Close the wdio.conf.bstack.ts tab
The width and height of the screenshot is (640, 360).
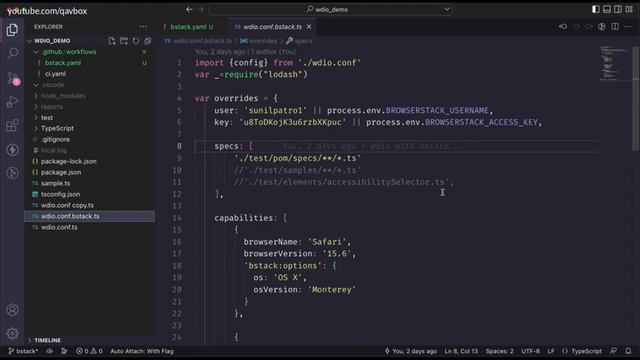[x=309, y=27]
